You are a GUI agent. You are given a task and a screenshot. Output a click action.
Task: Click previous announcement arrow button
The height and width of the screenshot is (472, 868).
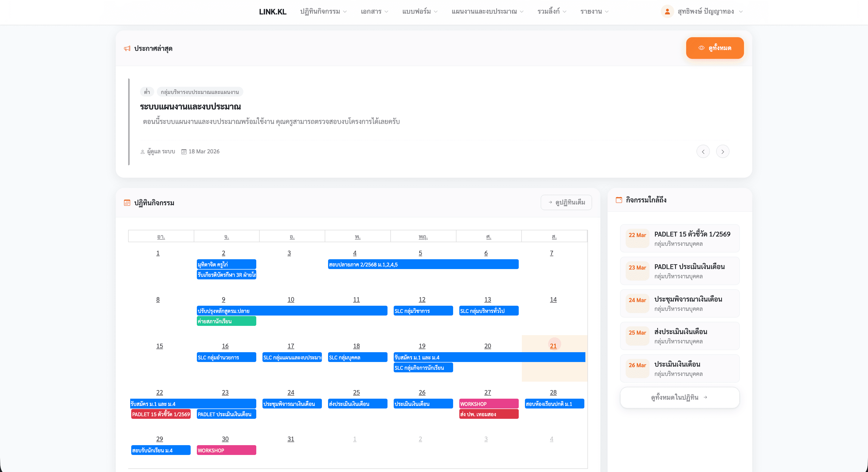[703, 152]
